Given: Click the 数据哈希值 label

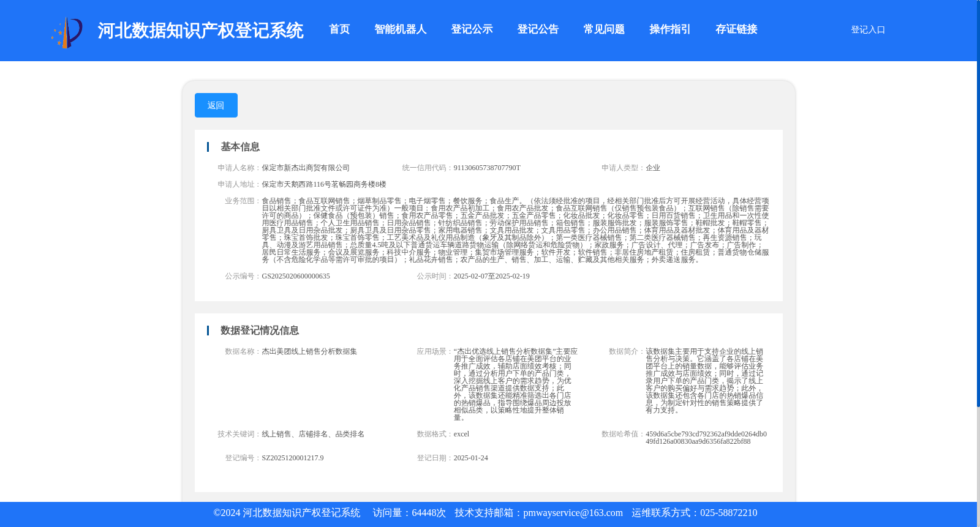Looking at the screenshot, I should pos(623,434).
